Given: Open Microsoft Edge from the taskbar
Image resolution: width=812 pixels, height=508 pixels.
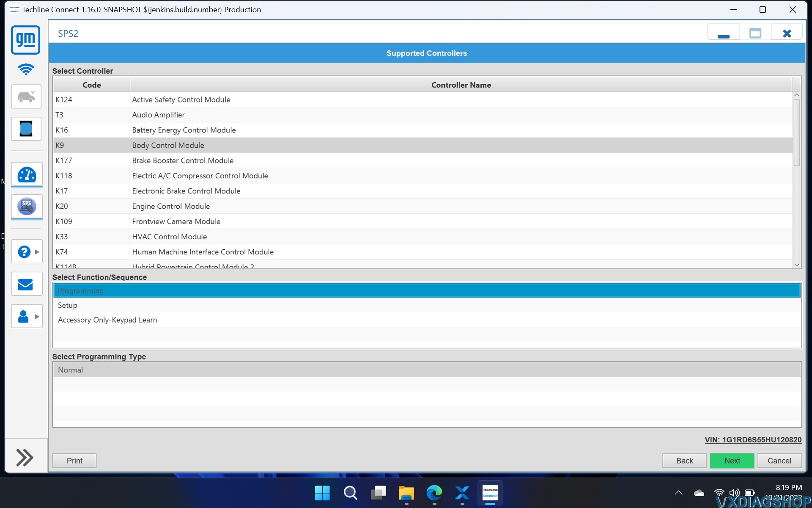Looking at the screenshot, I should click(434, 493).
